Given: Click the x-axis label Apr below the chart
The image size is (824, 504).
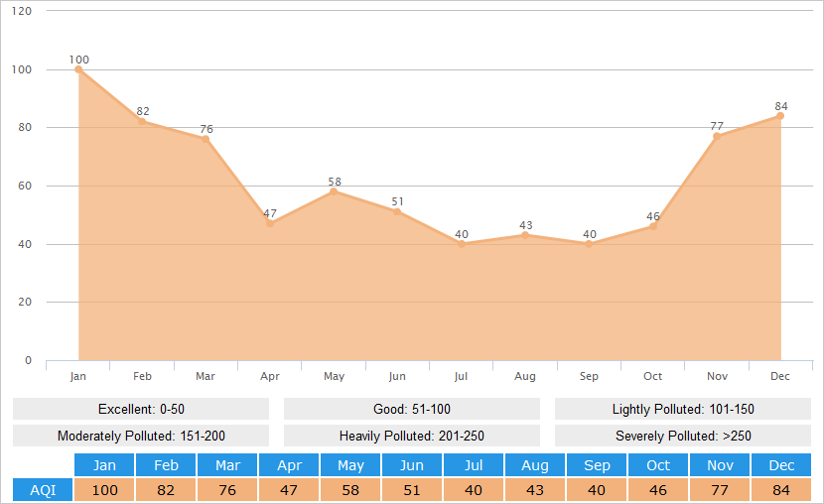Looking at the screenshot, I should tap(270, 376).
